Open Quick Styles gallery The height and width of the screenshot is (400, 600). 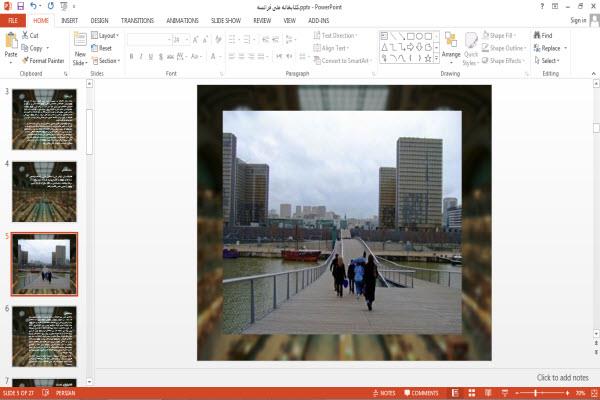tap(471, 49)
